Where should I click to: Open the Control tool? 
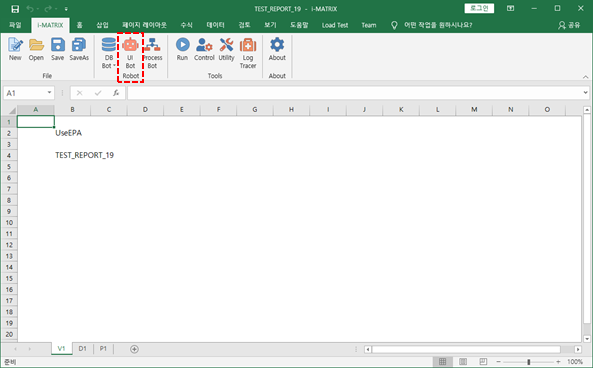[204, 49]
